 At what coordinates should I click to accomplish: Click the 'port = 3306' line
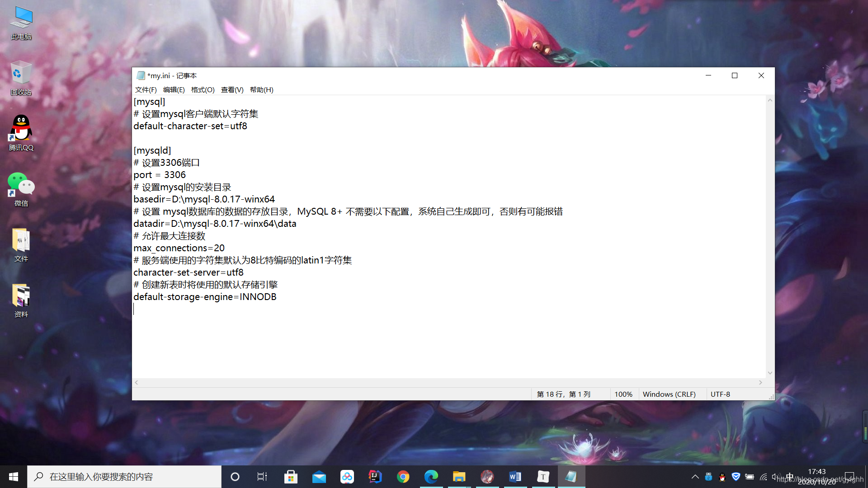[x=160, y=175]
